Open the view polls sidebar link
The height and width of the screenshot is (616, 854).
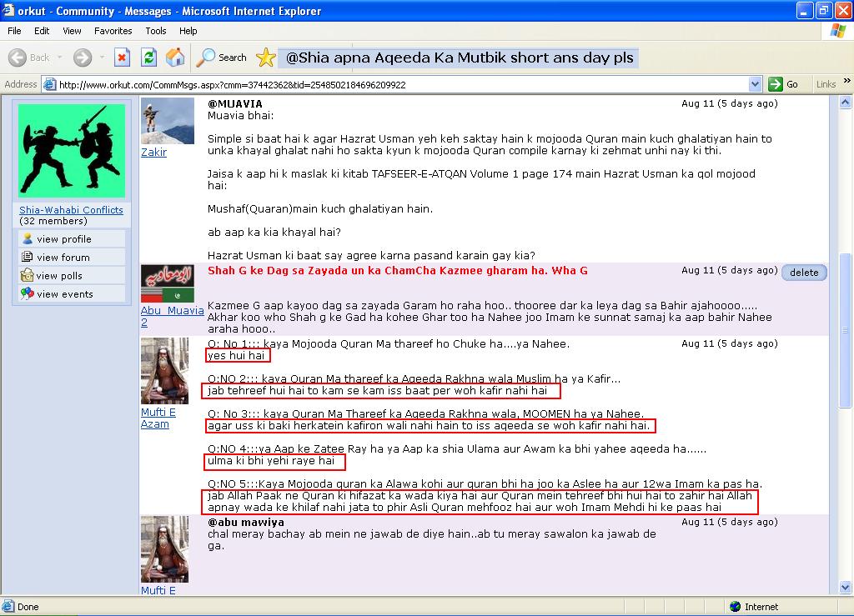[59, 276]
